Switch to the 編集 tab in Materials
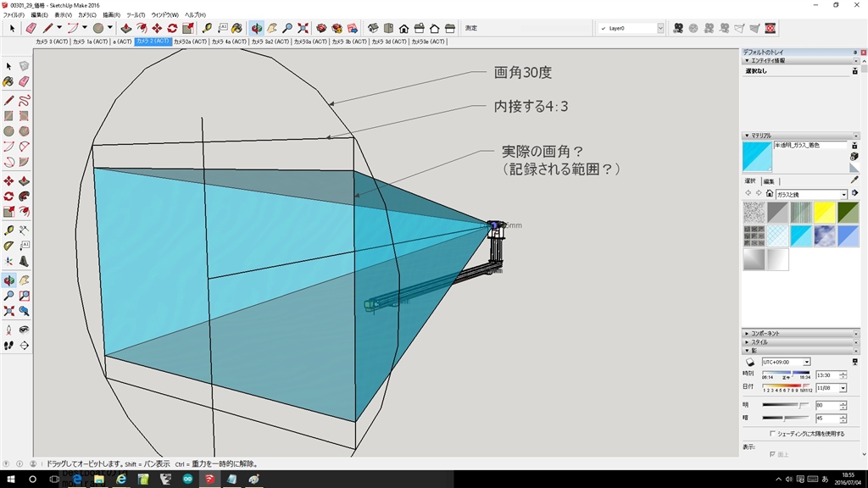Screen dimensions: 868x488 click(x=769, y=181)
